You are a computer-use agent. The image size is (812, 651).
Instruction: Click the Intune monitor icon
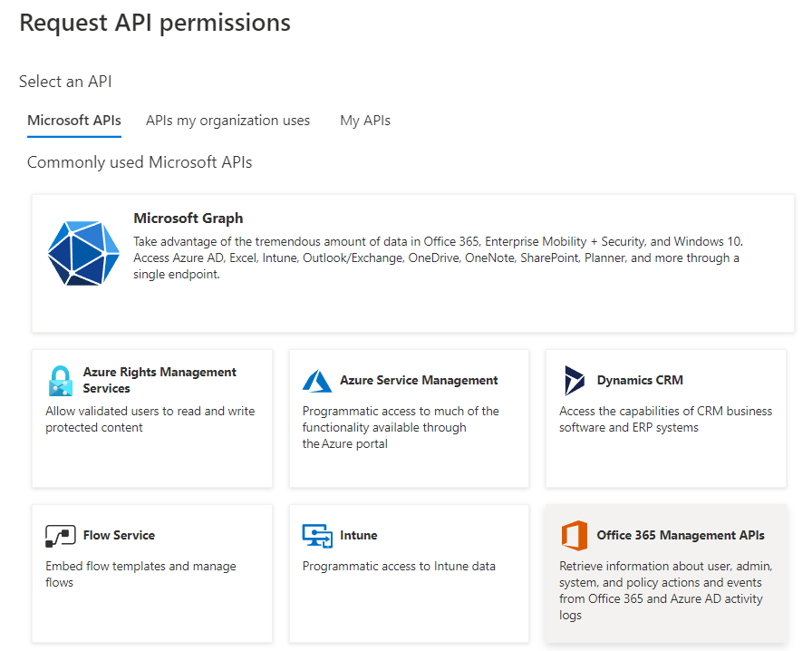[x=317, y=536]
